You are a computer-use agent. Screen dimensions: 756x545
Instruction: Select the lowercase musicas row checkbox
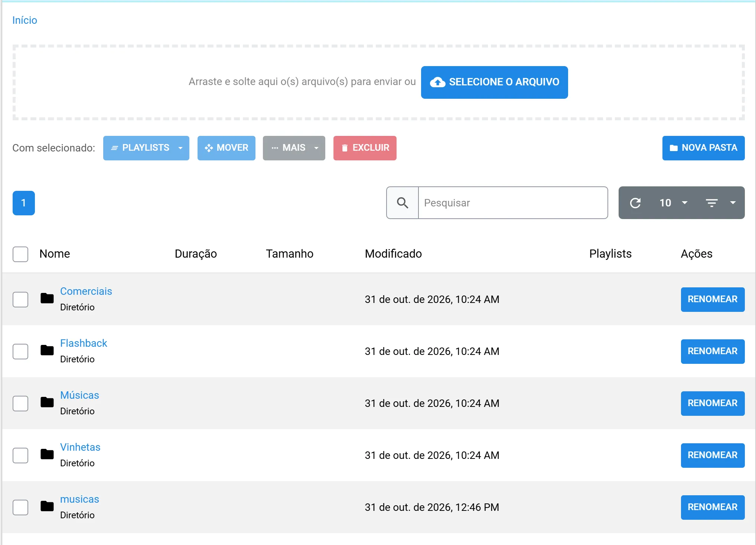(x=20, y=508)
